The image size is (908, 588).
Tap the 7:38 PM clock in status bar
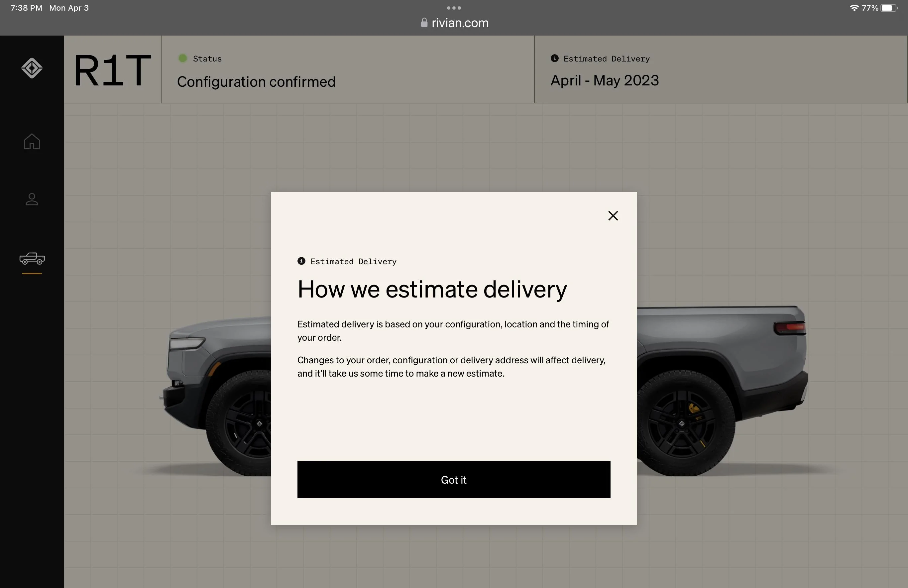click(x=26, y=8)
